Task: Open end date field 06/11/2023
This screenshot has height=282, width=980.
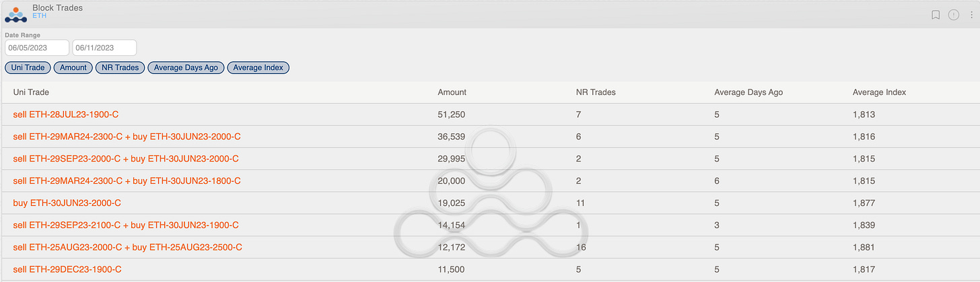Action: click(x=104, y=48)
